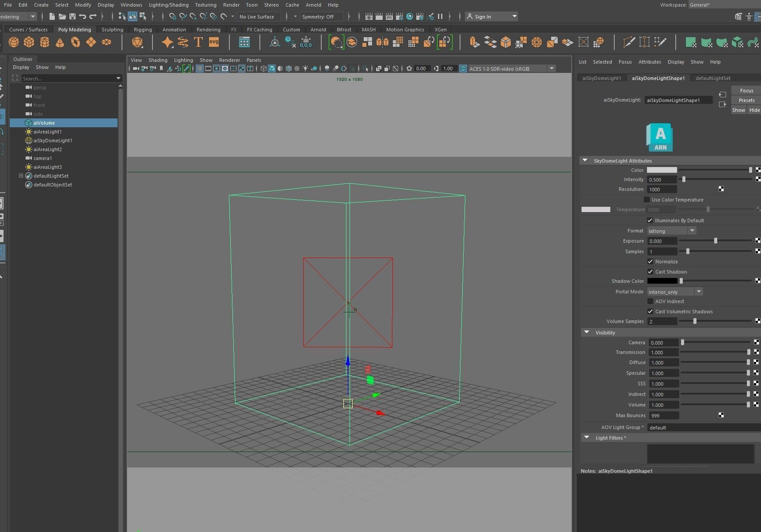Click the Save Scene disk icon
The width and height of the screenshot is (761, 532).
[x=72, y=17]
